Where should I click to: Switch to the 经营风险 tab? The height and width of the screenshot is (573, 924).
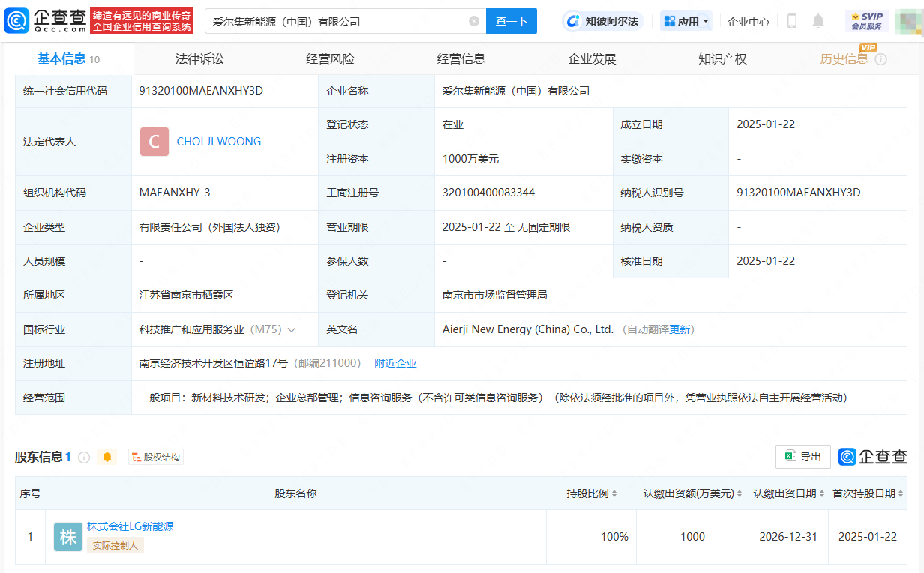tap(330, 59)
